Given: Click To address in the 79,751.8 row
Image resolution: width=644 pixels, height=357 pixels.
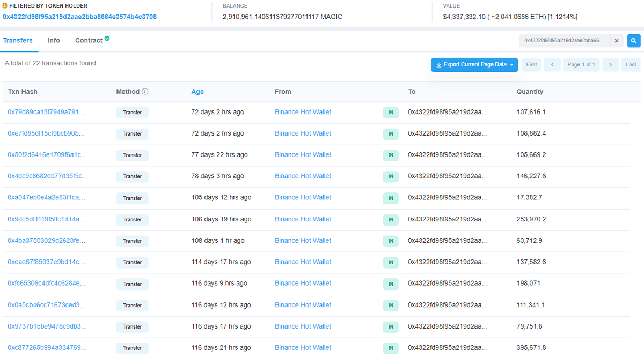Looking at the screenshot, I should (x=448, y=326).
